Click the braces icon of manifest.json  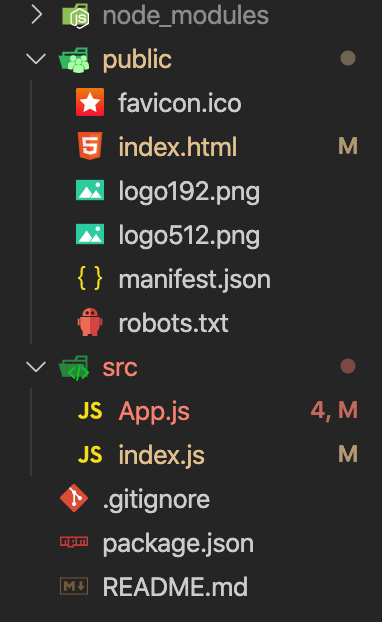point(90,278)
